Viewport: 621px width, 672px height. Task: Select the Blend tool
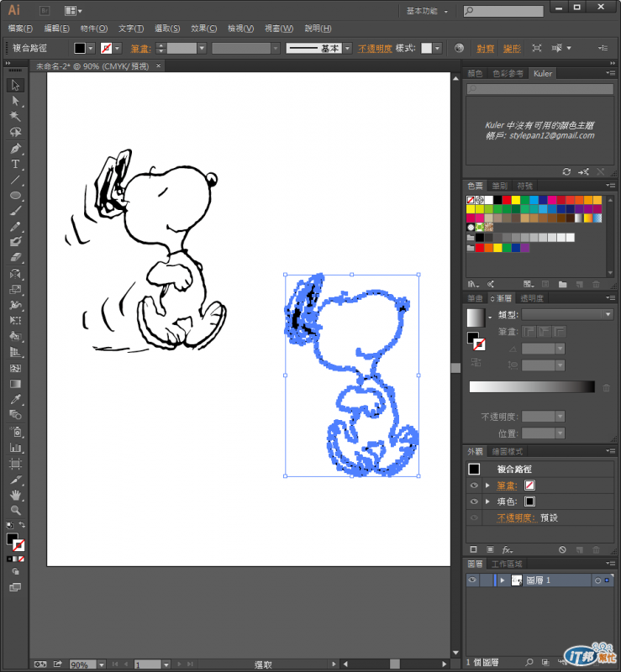pyautogui.click(x=15, y=415)
